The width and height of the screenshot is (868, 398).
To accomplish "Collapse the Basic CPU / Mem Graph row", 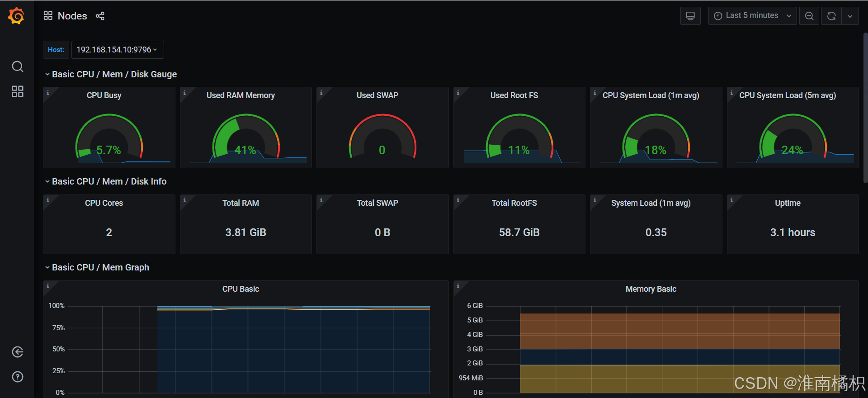I will pos(97,267).
